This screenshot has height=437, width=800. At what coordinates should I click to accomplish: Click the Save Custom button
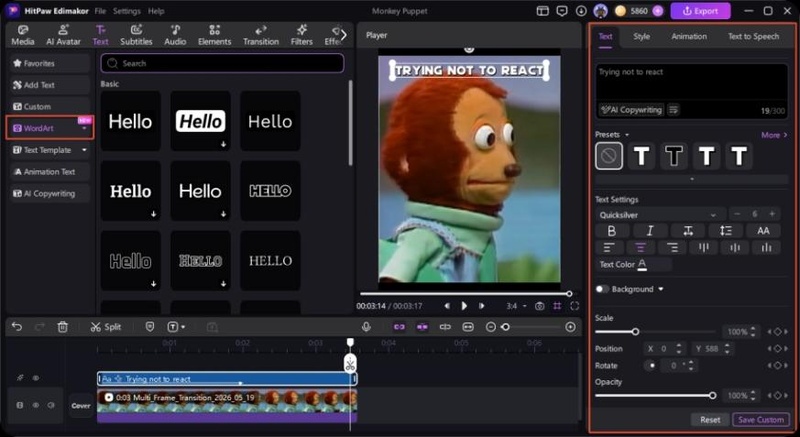761,420
